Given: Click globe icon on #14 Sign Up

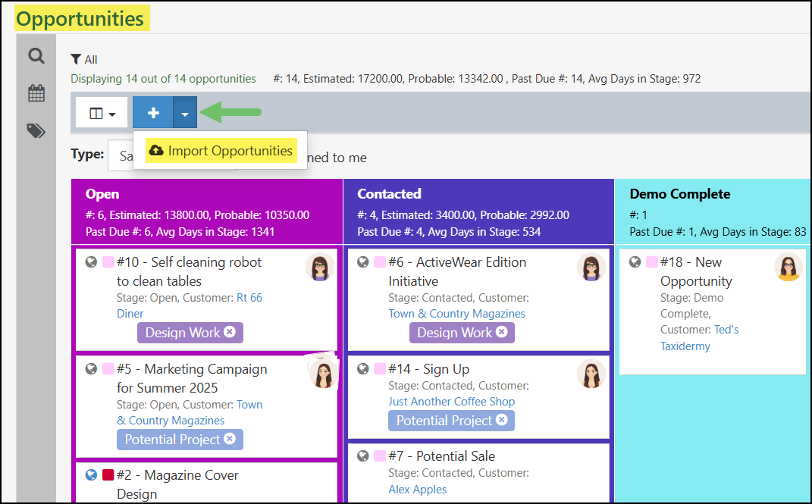Looking at the screenshot, I should click(x=363, y=368).
